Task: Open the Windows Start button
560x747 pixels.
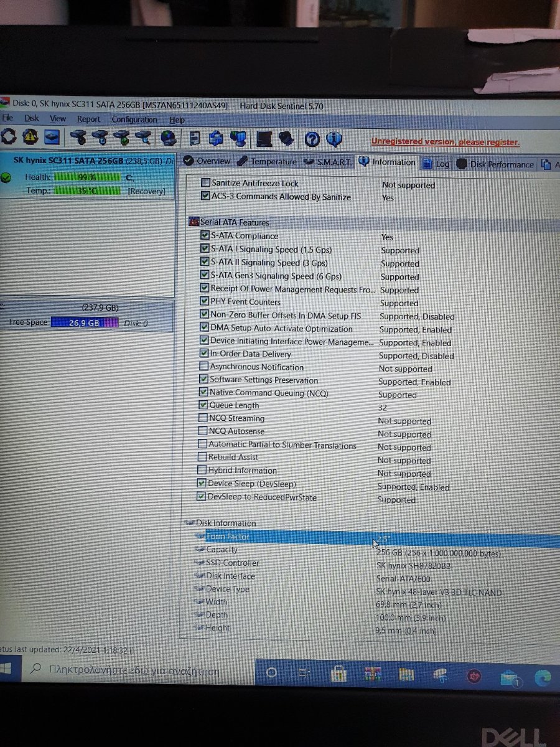Action: click(x=6, y=670)
